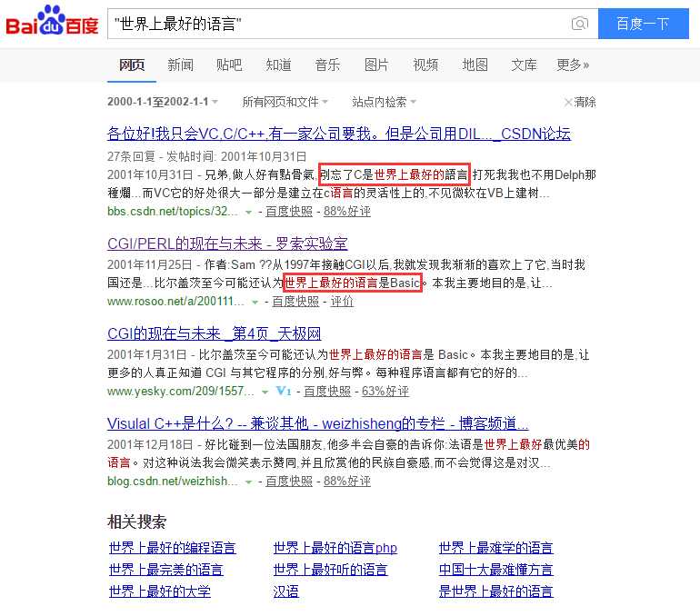Image resolution: width=700 pixels, height=616 pixels.
Task: Open the CSDN论坛 VC,C/C++ result title
Action: coord(339,134)
